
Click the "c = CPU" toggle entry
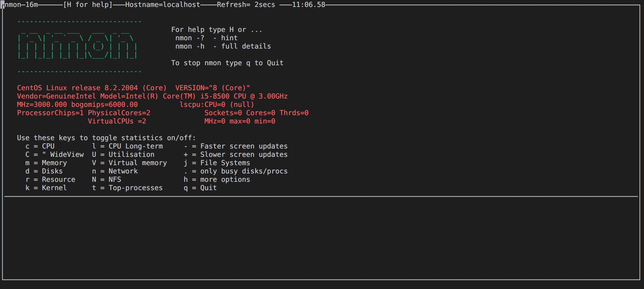[x=40, y=146]
